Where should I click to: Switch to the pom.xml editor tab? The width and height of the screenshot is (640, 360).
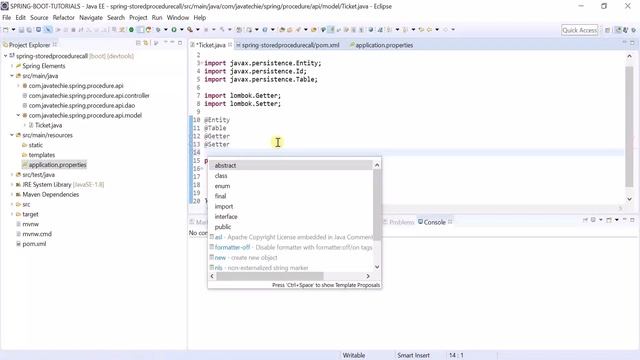click(x=288, y=45)
